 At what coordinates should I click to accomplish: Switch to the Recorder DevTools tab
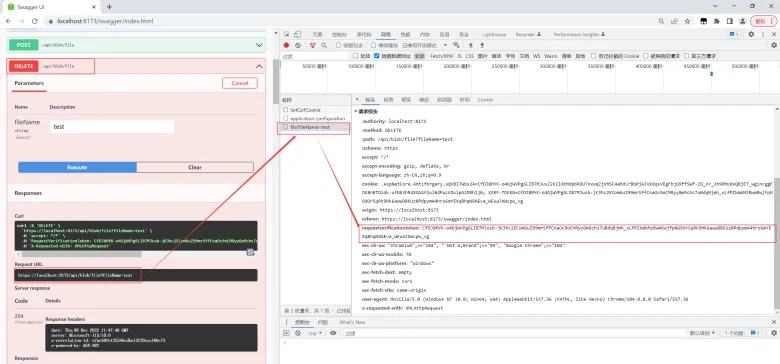click(528, 34)
